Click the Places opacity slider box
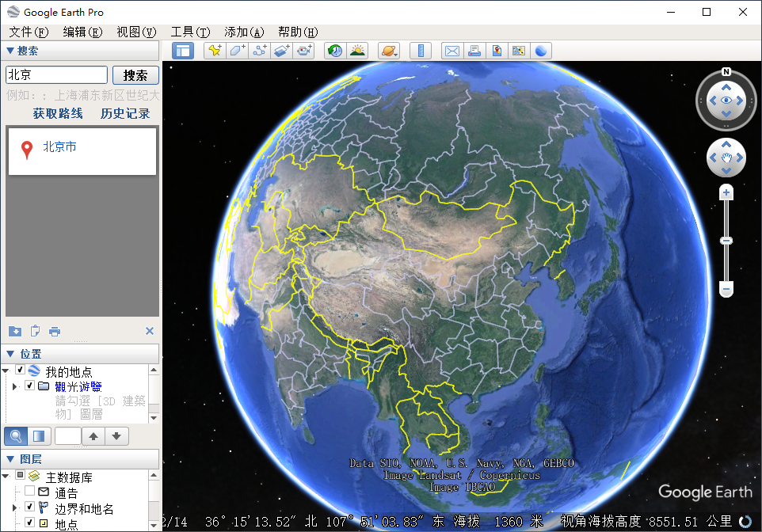Screen dimensions: 762x532 [68, 436]
